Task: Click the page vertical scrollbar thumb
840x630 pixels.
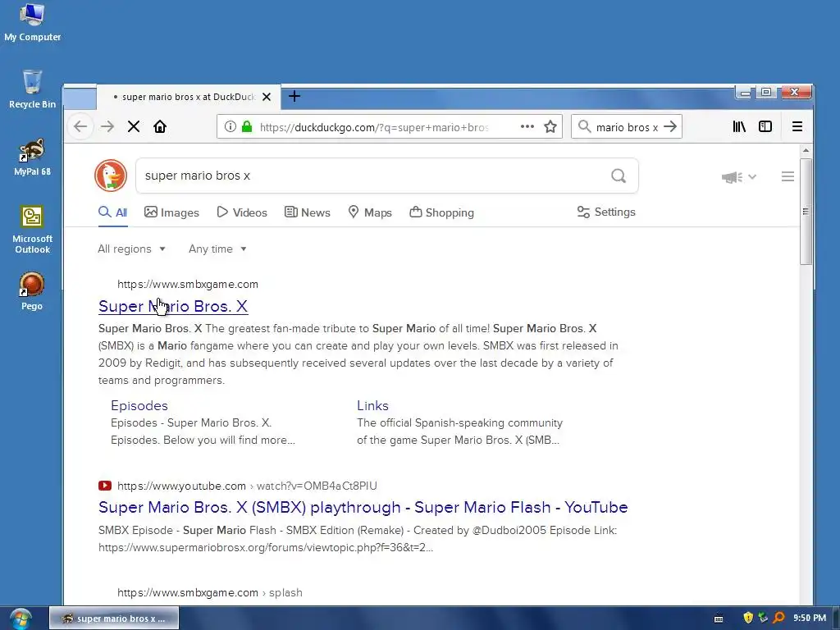Action: coord(806,211)
